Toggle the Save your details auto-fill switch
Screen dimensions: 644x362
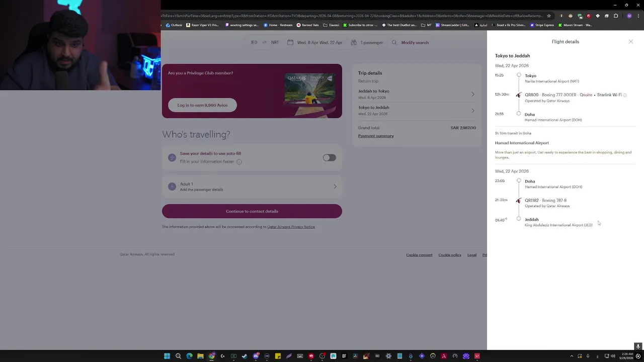(329, 157)
